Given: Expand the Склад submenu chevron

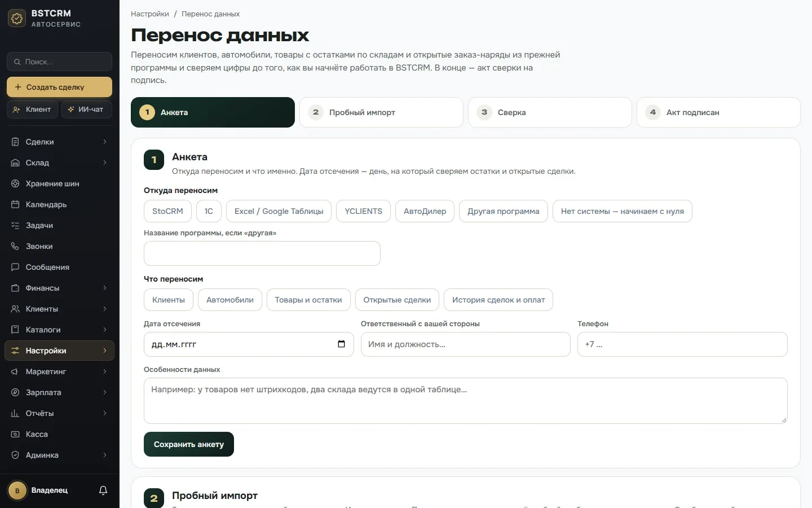Looking at the screenshot, I should tap(105, 163).
